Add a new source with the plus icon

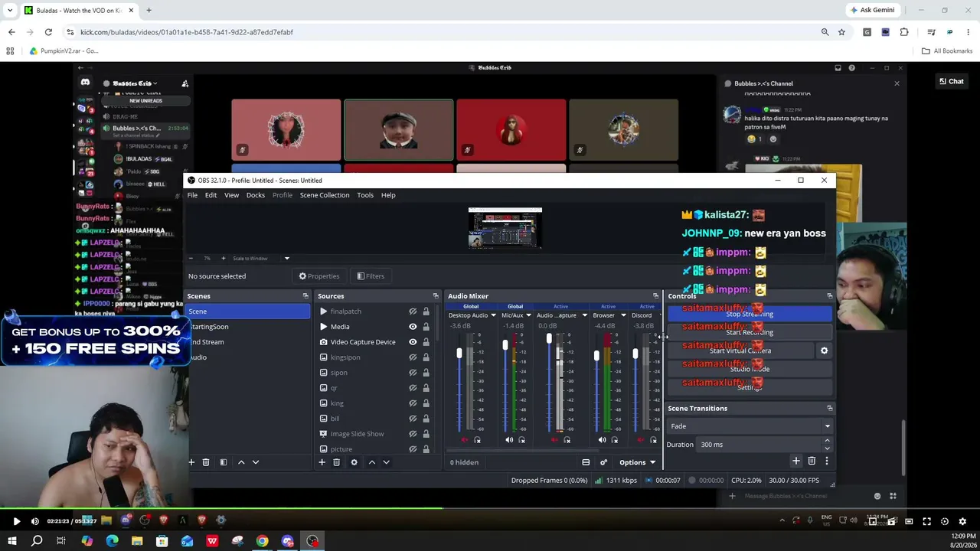(x=322, y=462)
